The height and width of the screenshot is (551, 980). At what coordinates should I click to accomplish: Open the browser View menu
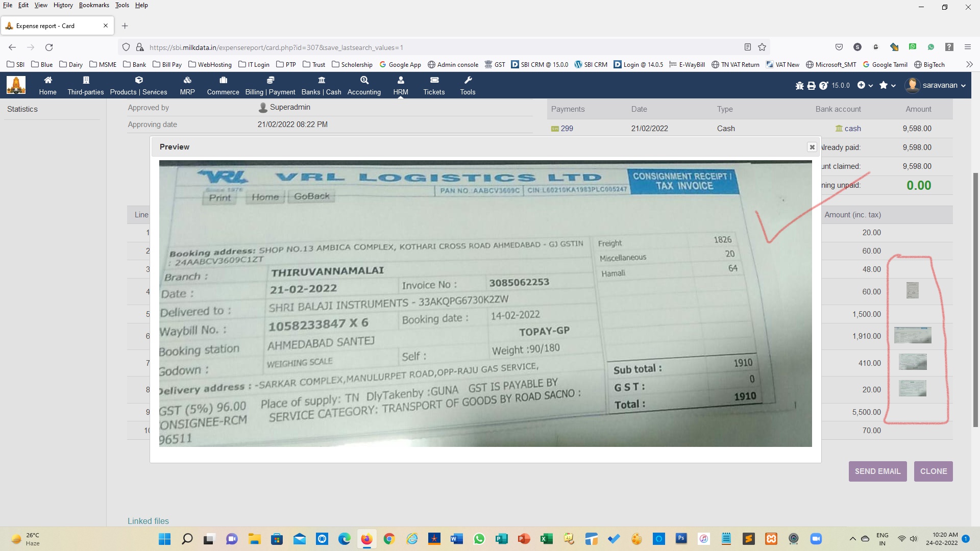41,5
